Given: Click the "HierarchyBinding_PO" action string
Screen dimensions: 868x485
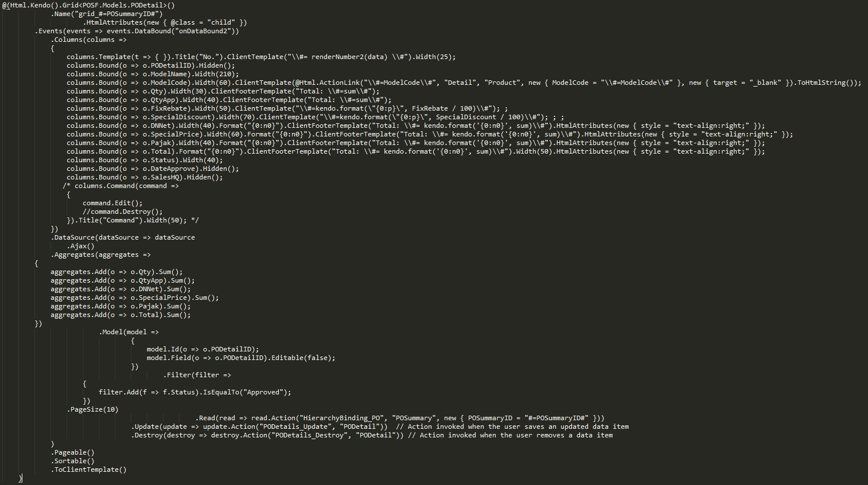Looking at the screenshot, I should coord(341,418).
